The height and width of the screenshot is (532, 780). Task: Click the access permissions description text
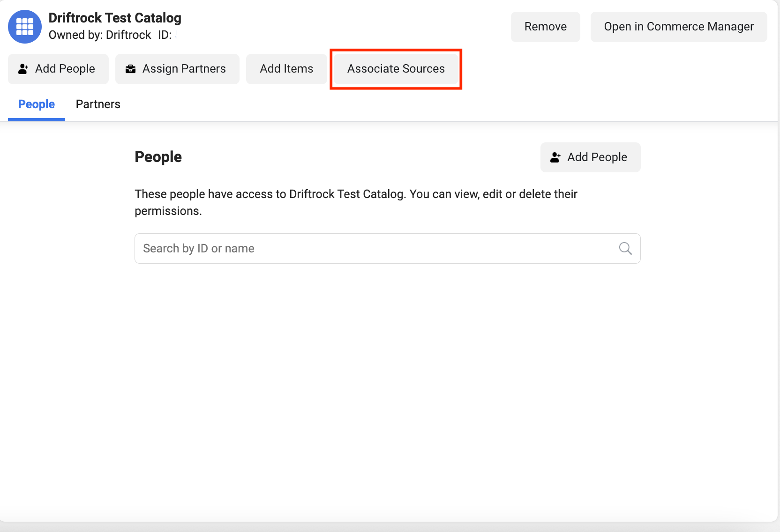(x=356, y=202)
